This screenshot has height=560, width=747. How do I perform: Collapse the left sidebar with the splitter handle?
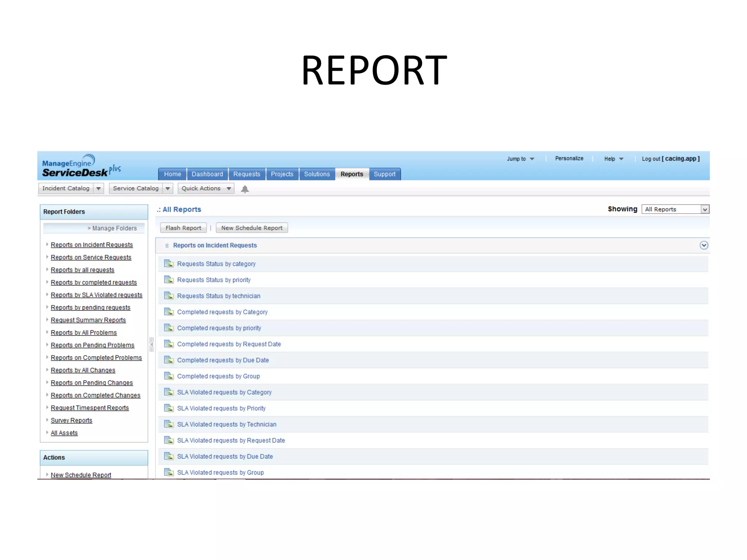click(152, 344)
